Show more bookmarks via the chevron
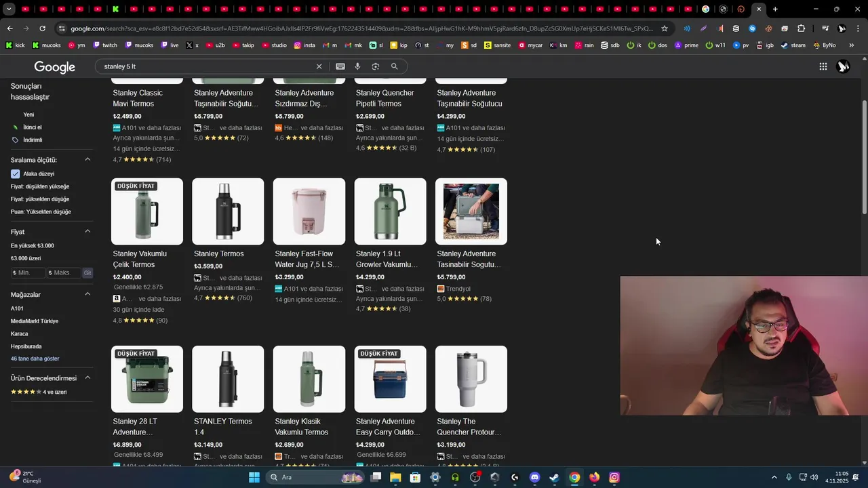This screenshot has width=868, height=488. (852, 45)
